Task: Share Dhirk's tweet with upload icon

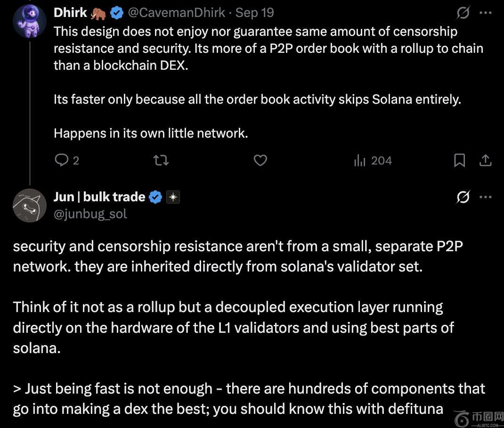Action: [485, 161]
